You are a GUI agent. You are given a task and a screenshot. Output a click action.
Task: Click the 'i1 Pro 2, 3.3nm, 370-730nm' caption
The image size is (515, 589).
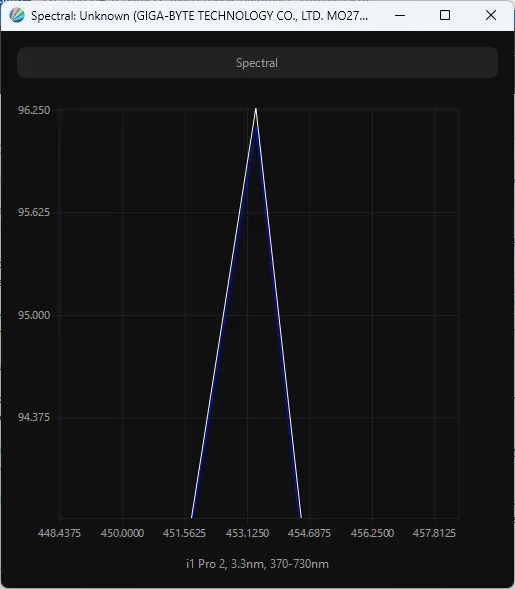click(257, 564)
